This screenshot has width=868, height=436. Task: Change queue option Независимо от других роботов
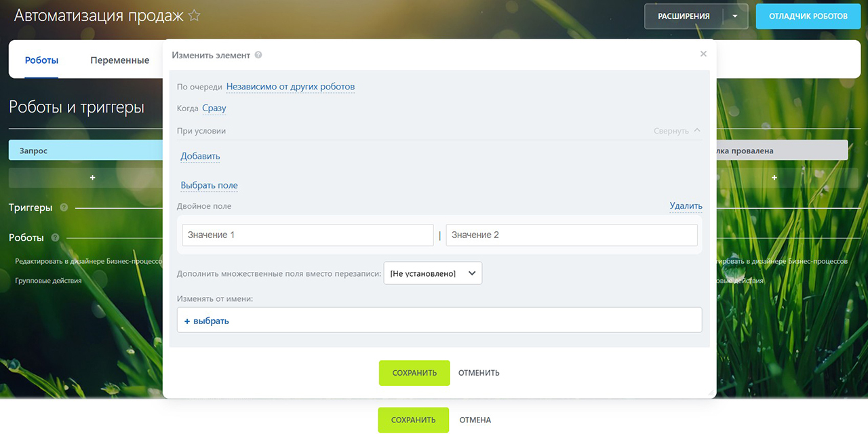pos(290,87)
